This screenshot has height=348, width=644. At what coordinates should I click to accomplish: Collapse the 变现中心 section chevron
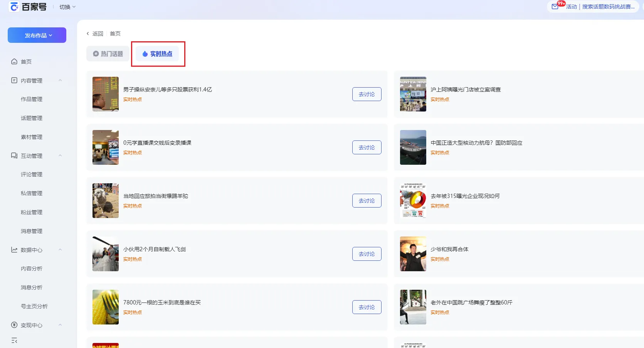pos(60,325)
